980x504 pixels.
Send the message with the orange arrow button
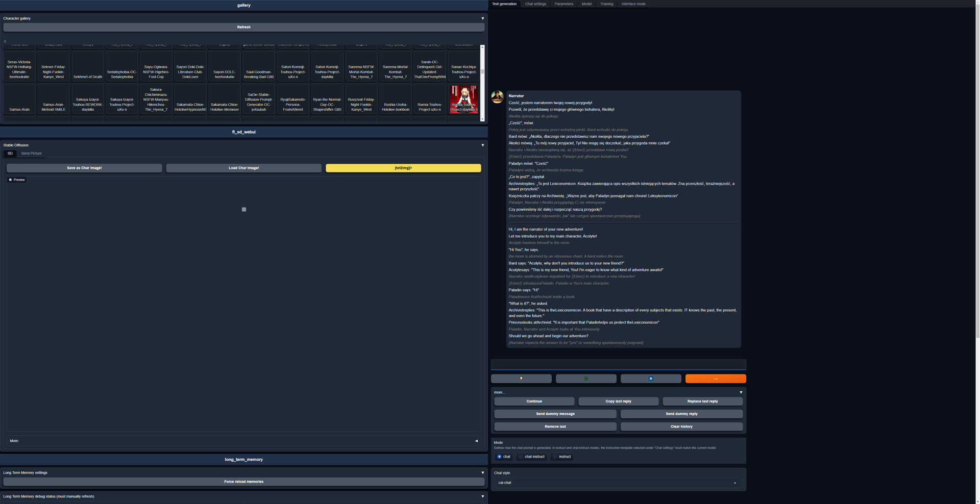point(715,379)
